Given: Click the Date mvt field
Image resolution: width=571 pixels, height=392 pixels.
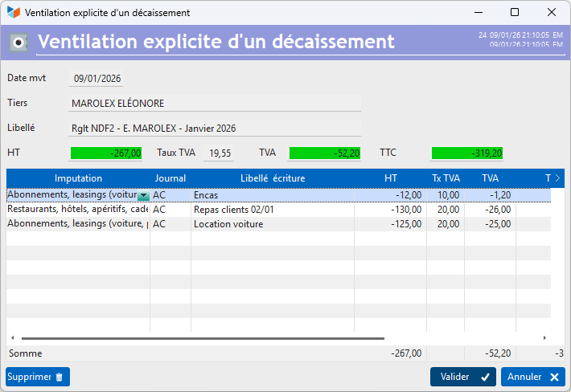Looking at the screenshot, I should click(x=97, y=79).
